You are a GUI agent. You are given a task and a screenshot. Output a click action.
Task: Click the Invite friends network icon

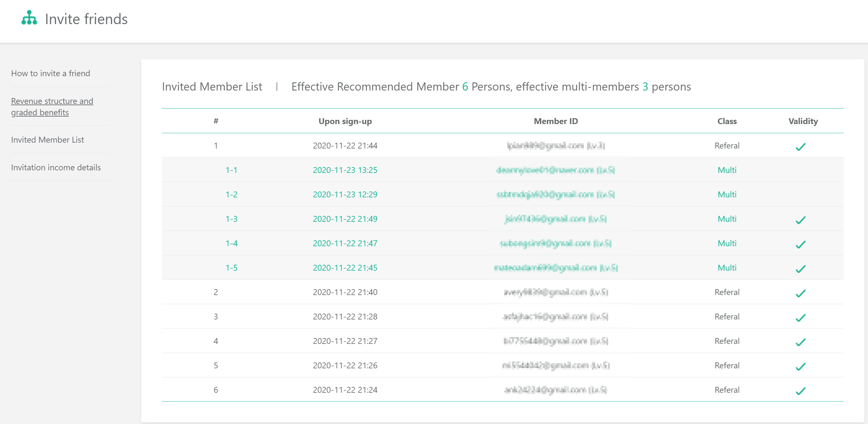tap(29, 18)
